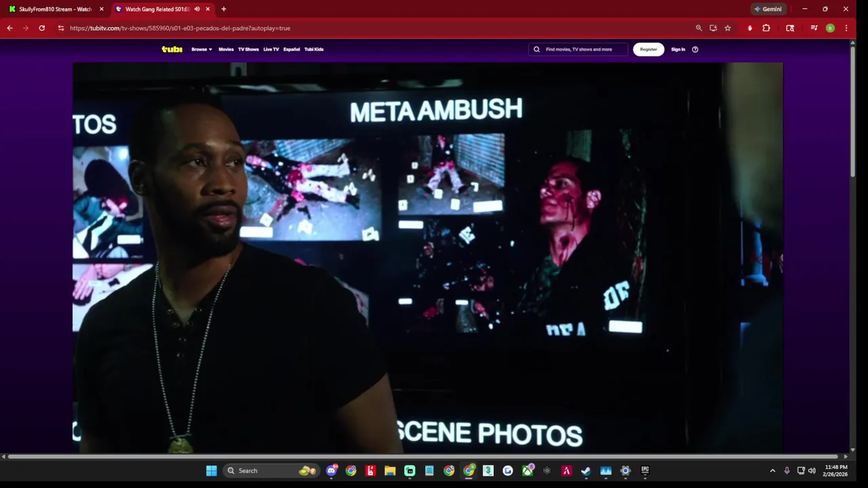Open the Windows Start menu
This screenshot has width=868, height=488.
click(x=212, y=470)
